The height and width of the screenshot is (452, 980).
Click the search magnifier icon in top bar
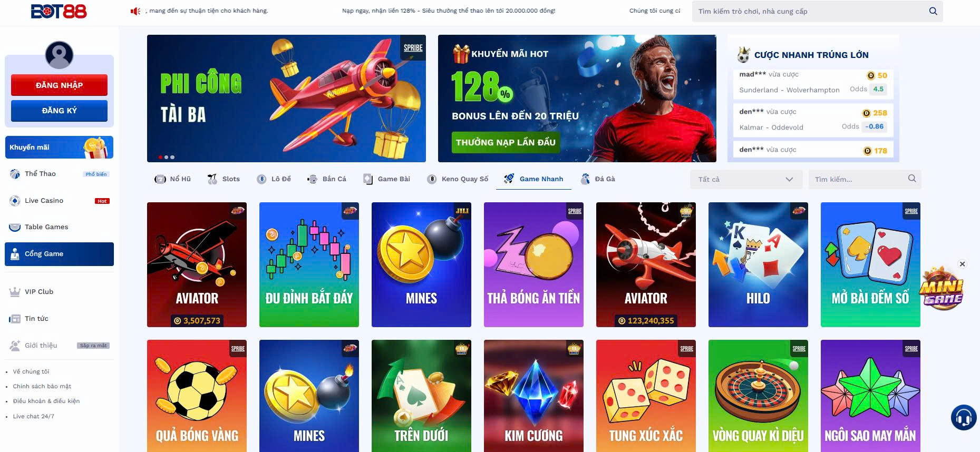point(933,11)
